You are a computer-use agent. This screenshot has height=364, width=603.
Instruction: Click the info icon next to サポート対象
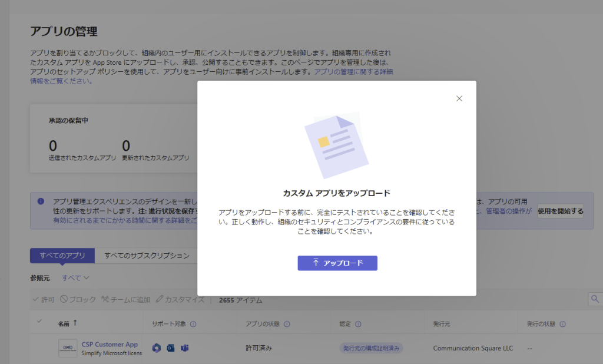(x=194, y=324)
